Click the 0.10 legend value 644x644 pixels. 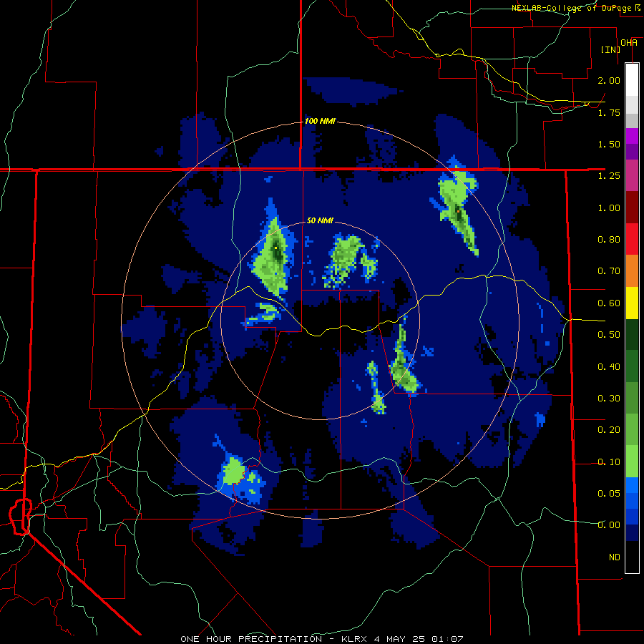(x=609, y=462)
